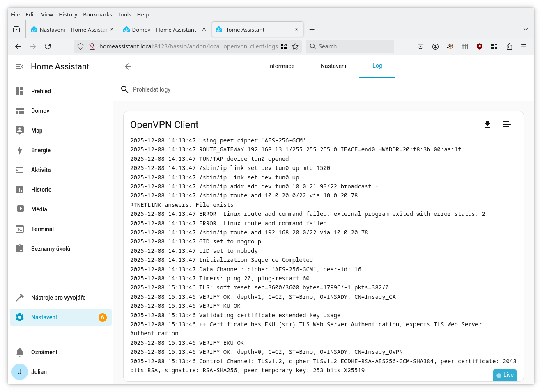Open the Bookmarks menu

tap(97, 14)
